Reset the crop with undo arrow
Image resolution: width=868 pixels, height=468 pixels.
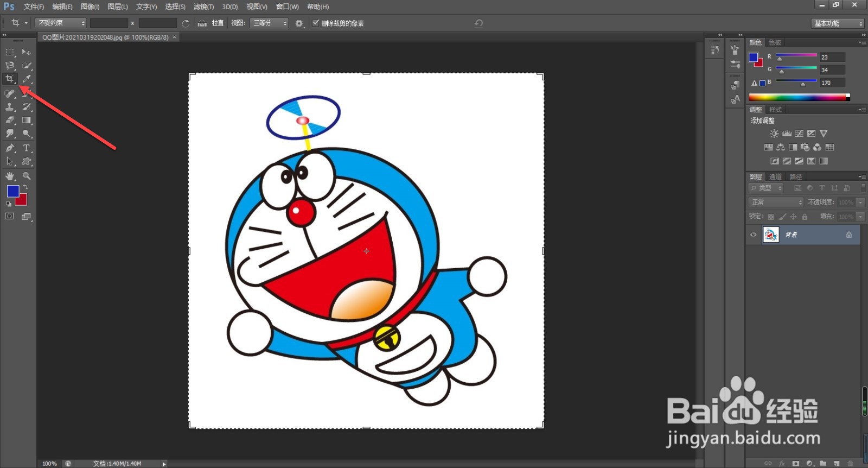[478, 23]
